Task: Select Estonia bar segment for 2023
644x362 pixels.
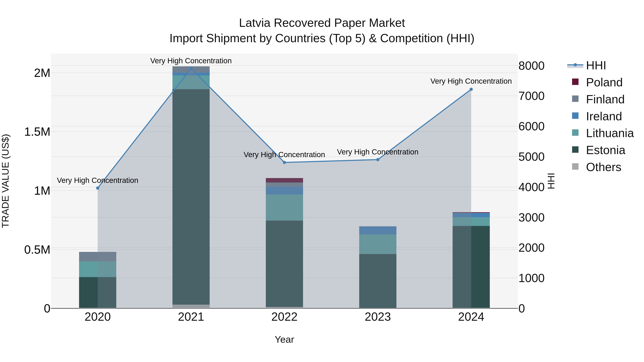Action: pos(378,281)
